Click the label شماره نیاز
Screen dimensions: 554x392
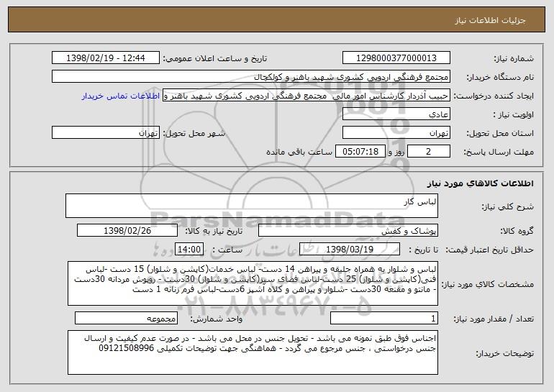(x=514, y=58)
